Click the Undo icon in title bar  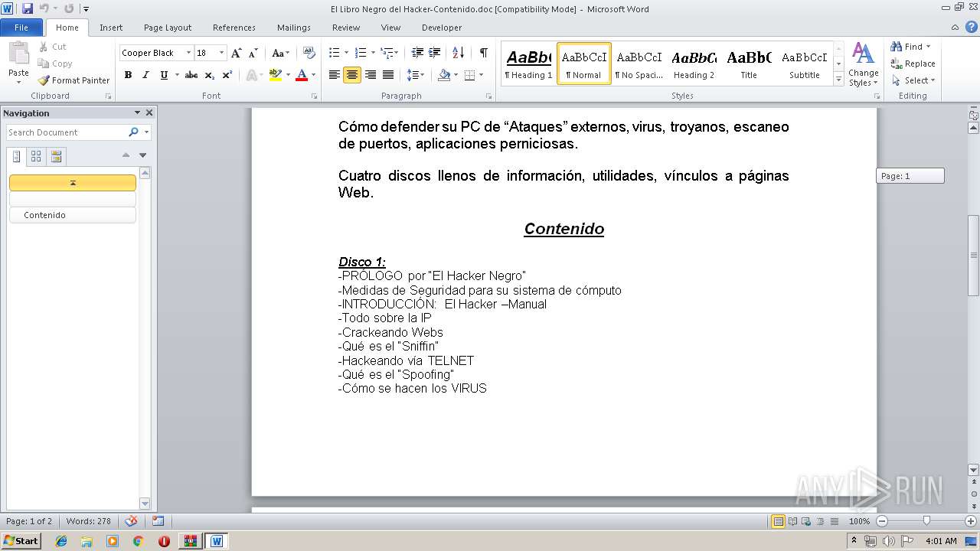44,8
